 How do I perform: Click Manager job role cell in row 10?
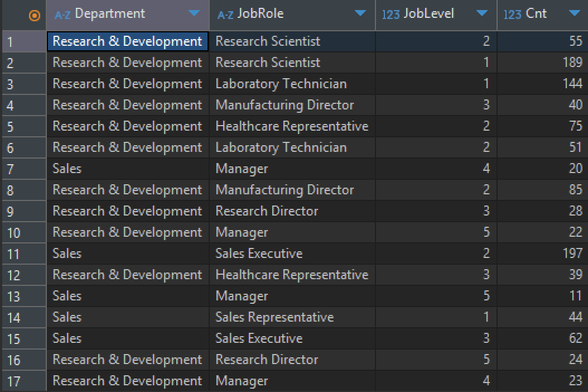click(292, 232)
